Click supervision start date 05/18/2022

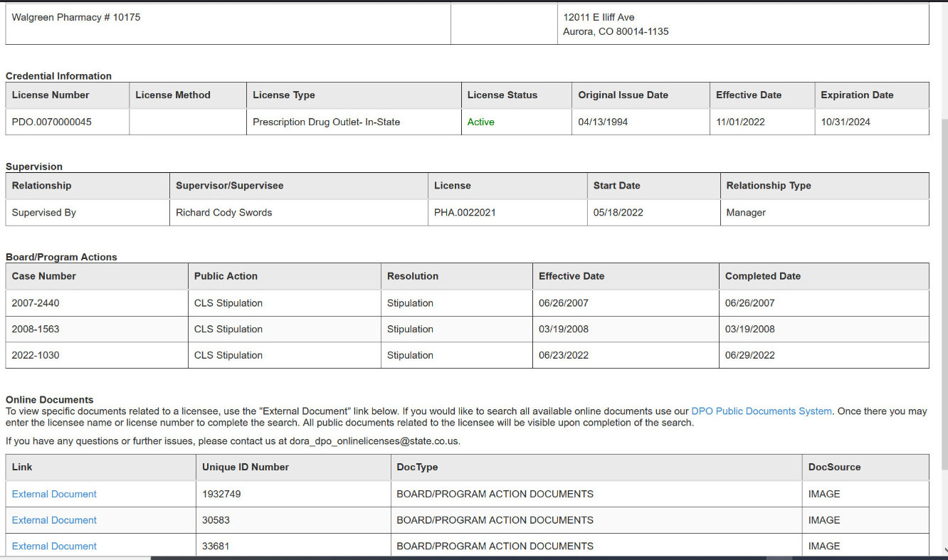618,213
